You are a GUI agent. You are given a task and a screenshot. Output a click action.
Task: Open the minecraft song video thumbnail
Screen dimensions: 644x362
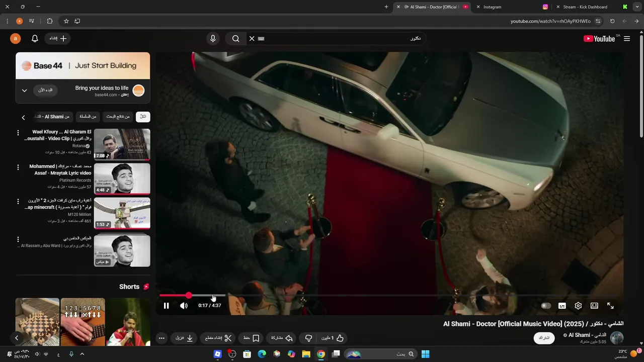coord(122,213)
